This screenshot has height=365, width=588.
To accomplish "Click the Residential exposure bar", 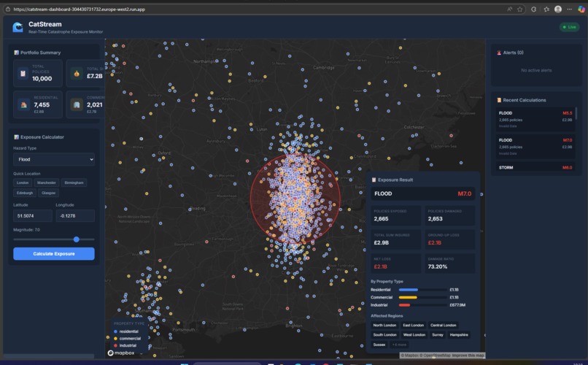I will point(422,290).
